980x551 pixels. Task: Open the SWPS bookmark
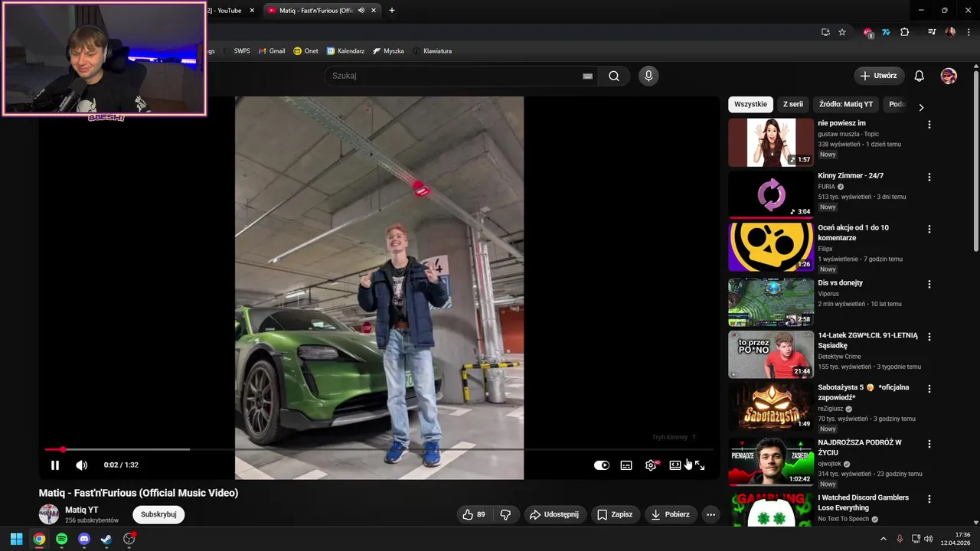pyautogui.click(x=236, y=51)
